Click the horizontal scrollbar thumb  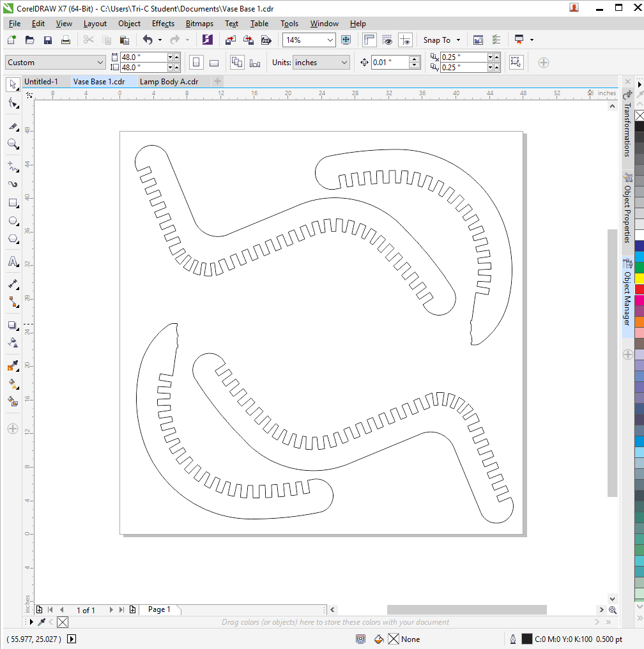pos(466,609)
